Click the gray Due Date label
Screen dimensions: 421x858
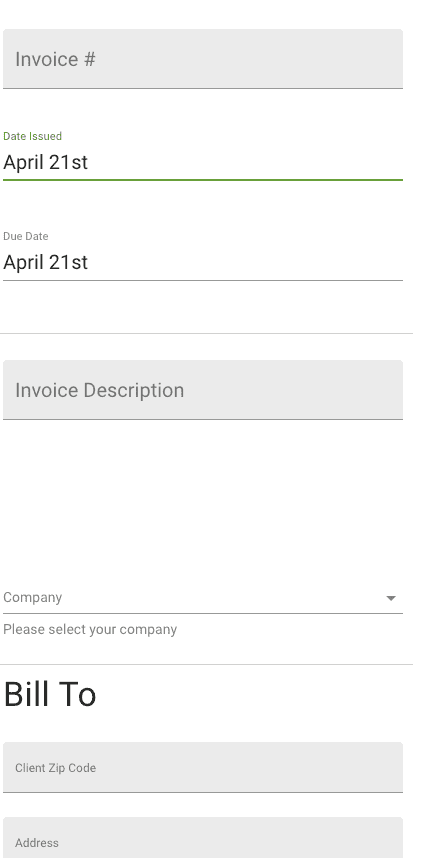tap(26, 236)
